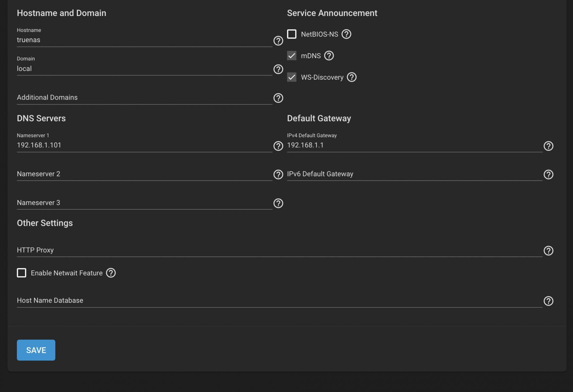Click help icon for HTTP Proxy
The width and height of the screenshot is (573, 392).
tap(548, 251)
